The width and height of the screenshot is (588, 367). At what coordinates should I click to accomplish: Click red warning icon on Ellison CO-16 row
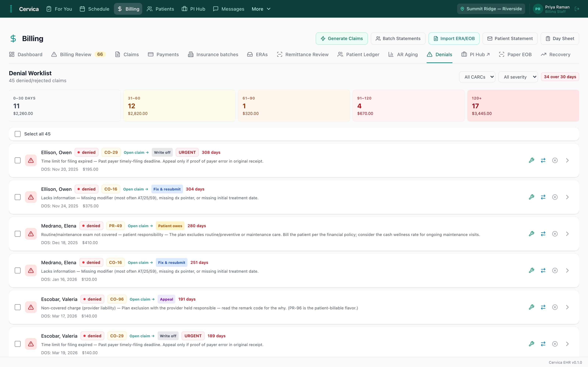point(31,197)
